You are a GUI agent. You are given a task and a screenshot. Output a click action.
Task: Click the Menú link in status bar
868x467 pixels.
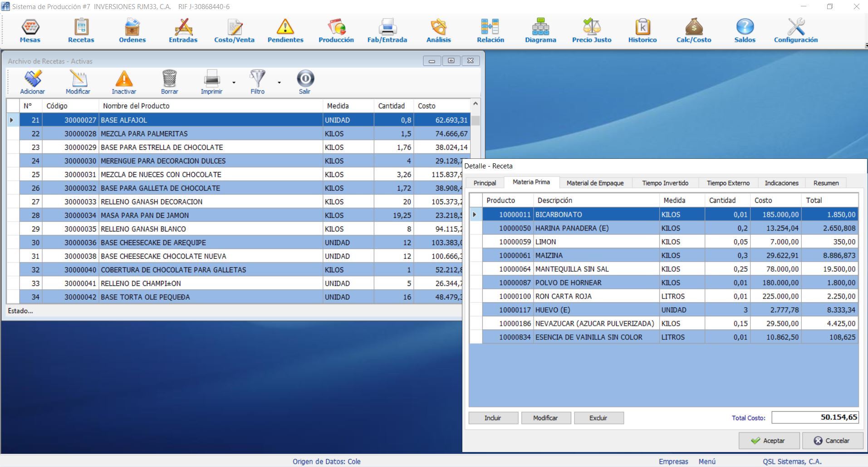point(707,462)
